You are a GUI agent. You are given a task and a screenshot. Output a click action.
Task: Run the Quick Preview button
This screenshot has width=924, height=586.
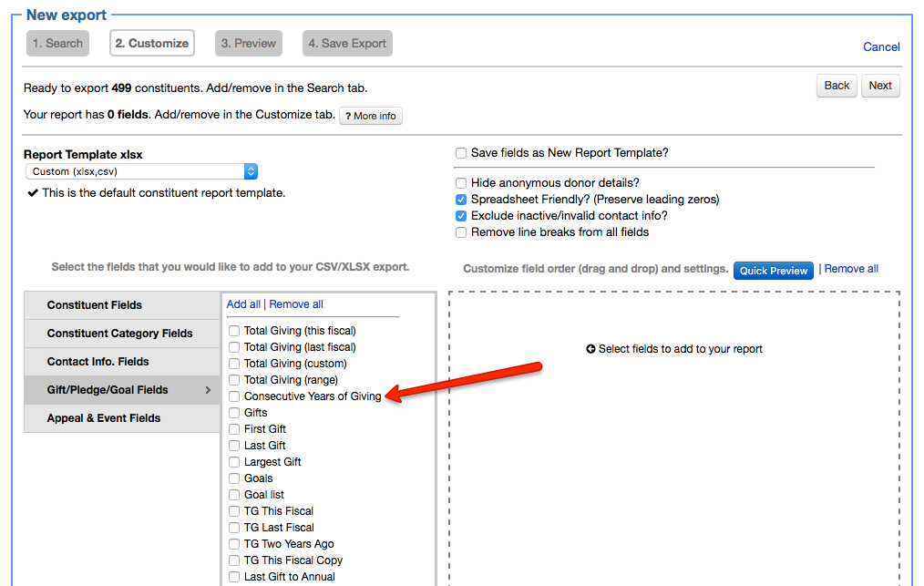pyautogui.click(x=773, y=271)
